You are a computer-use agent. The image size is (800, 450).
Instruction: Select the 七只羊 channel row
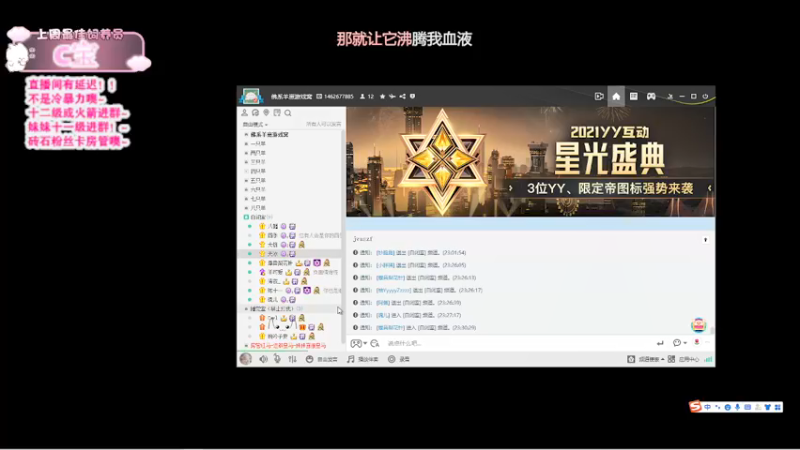(291, 199)
